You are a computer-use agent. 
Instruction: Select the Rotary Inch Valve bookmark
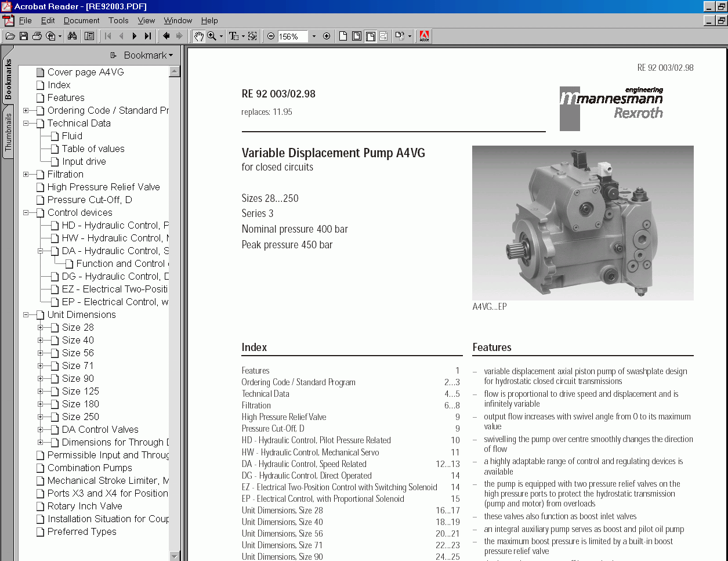point(85,506)
